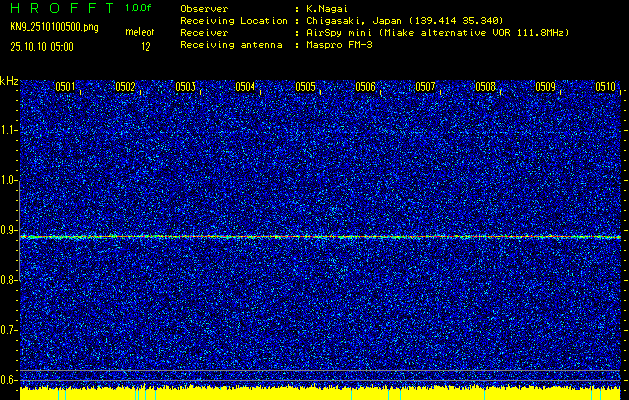
Task: Click the HROFFT title text
Action: pyautogui.click(x=59, y=8)
